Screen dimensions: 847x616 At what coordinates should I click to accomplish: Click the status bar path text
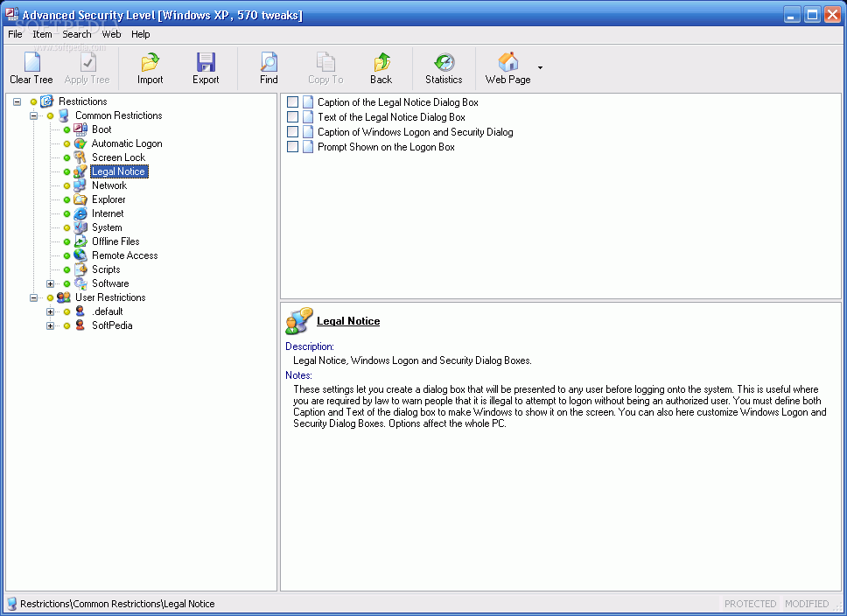pyautogui.click(x=117, y=604)
